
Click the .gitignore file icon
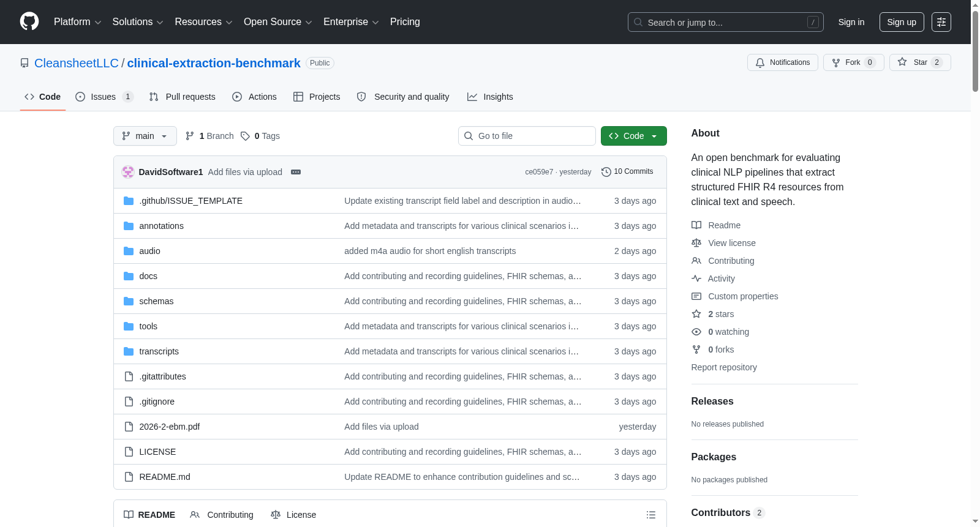(x=129, y=402)
